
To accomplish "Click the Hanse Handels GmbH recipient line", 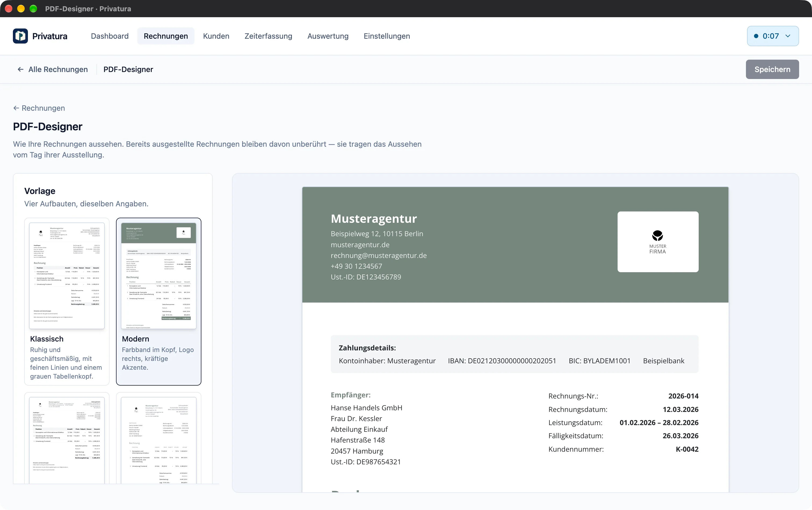I will [x=367, y=408].
